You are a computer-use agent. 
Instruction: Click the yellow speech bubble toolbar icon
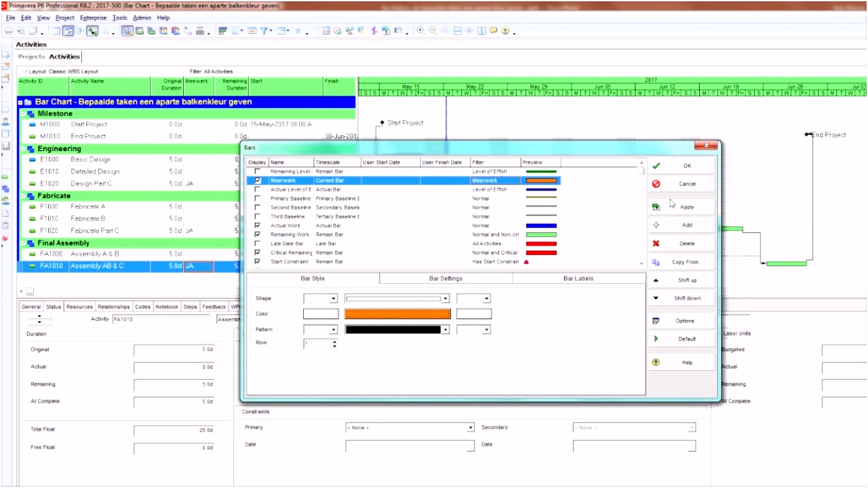click(493, 31)
